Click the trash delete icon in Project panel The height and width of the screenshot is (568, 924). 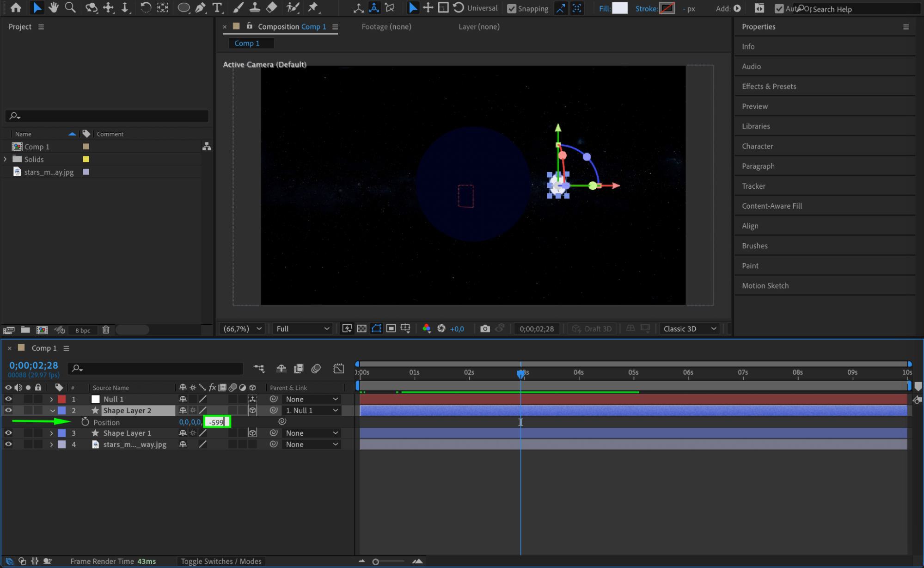tap(106, 330)
